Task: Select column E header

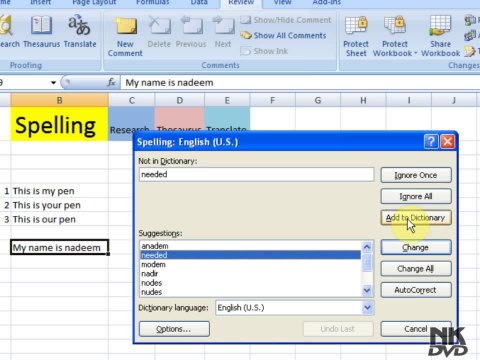Action: (227, 100)
